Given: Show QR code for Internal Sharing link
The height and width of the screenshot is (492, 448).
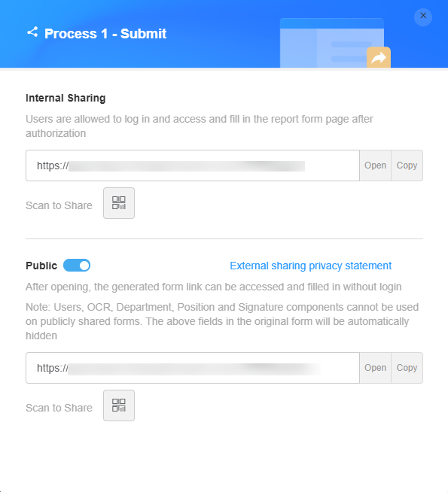Looking at the screenshot, I should [x=119, y=203].
